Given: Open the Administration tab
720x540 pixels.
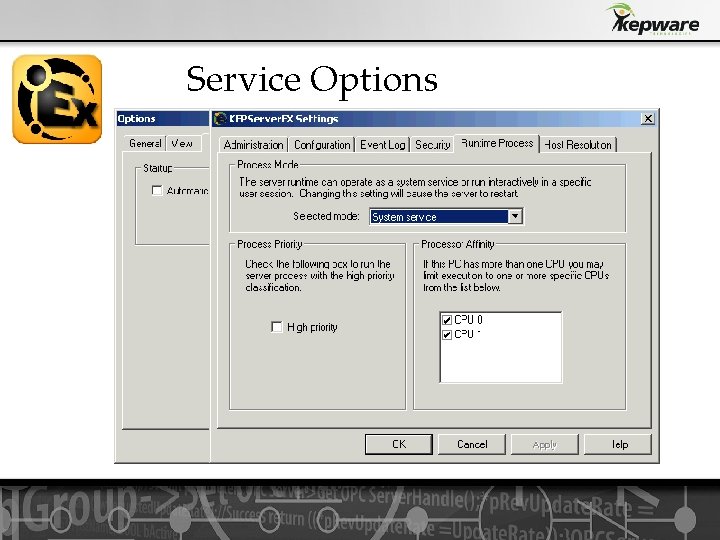Looking at the screenshot, I should click(253, 145).
